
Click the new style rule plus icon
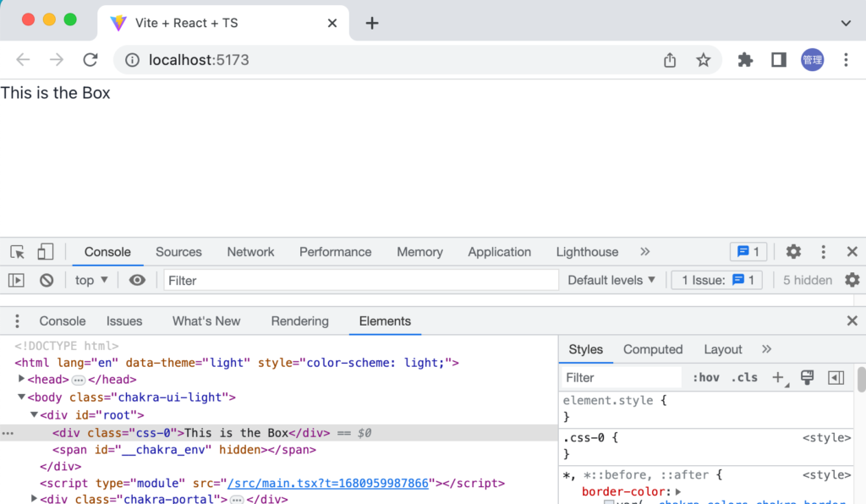[x=778, y=378]
